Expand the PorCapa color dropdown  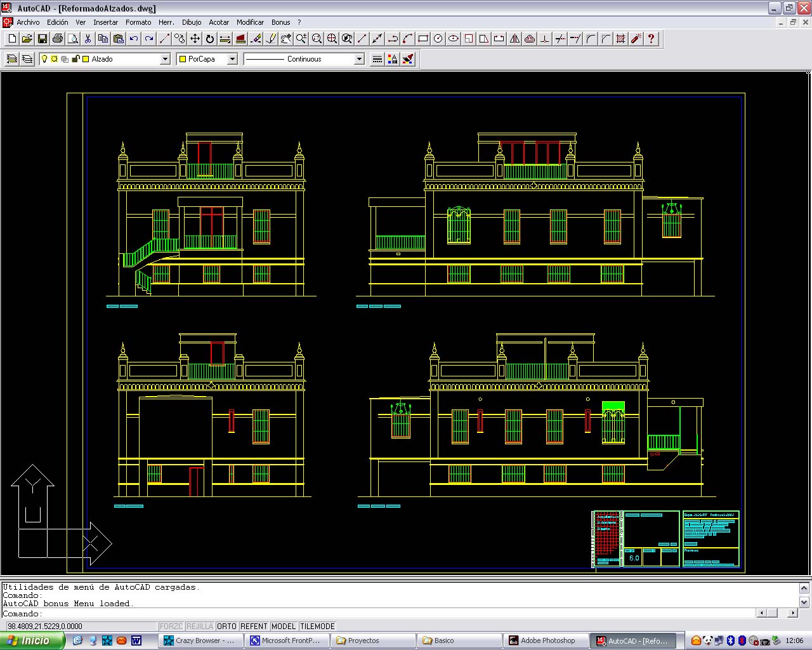click(232, 59)
